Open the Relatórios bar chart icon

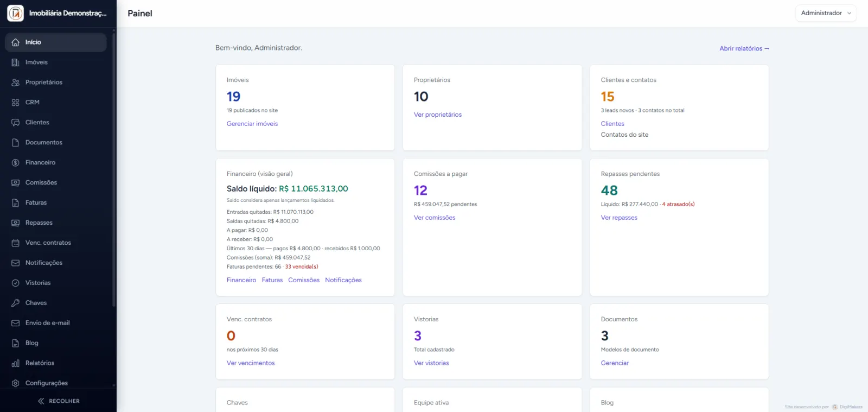tap(15, 363)
